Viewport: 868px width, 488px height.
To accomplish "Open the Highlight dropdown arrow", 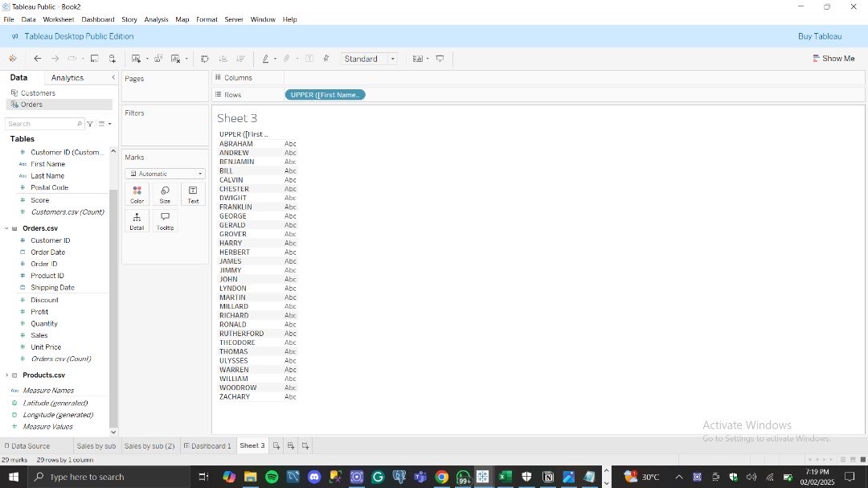I will pyautogui.click(x=275, y=59).
